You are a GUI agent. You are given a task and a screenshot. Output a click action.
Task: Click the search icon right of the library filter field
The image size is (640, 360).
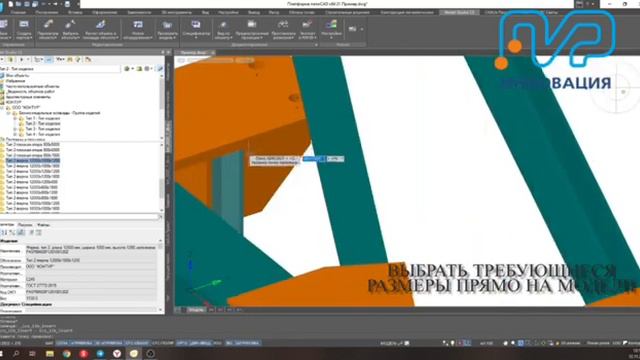(160, 69)
